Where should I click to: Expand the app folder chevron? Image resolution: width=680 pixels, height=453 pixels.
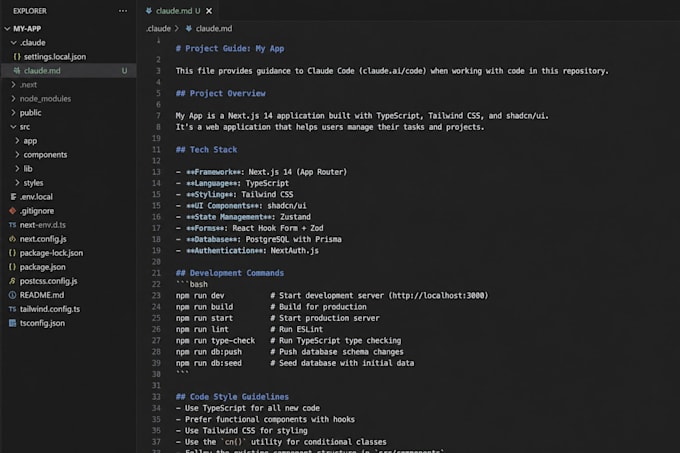[x=17, y=140]
